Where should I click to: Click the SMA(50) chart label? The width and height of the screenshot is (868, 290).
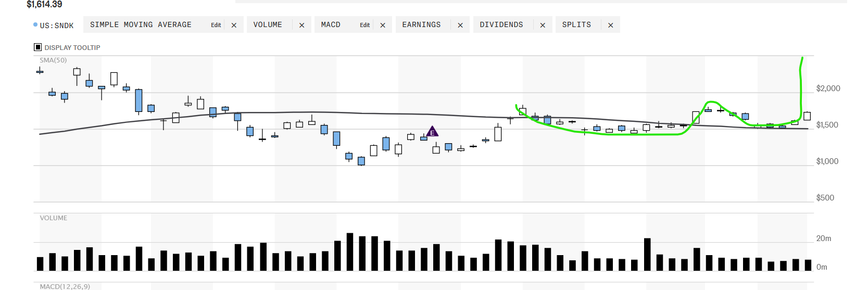(x=53, y=60)
